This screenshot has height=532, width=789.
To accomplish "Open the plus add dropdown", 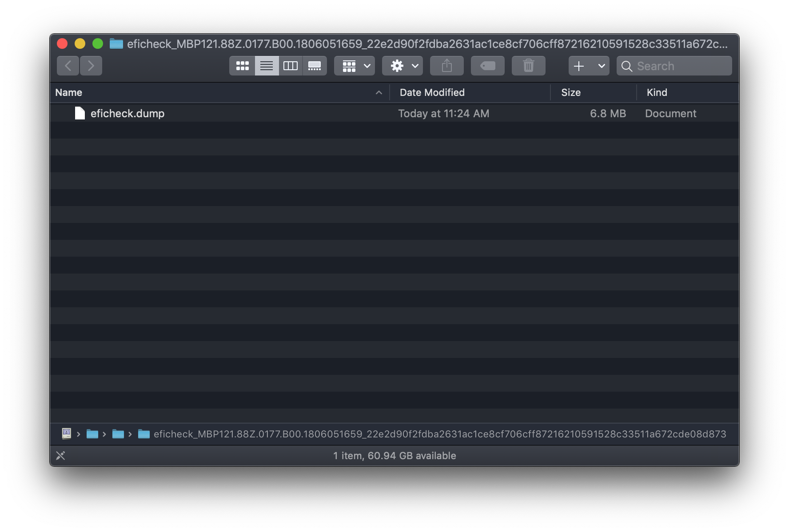I will [589, 66].
